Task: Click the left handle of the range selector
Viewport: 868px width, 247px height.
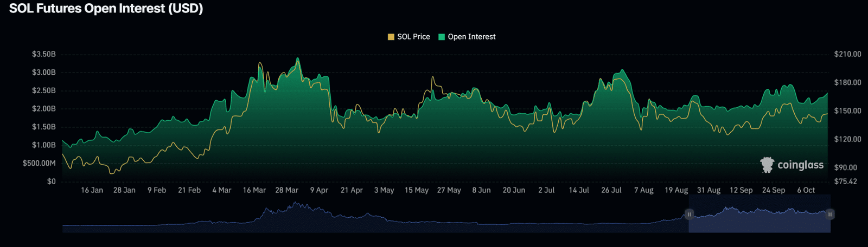Action: tap(689, 214)
